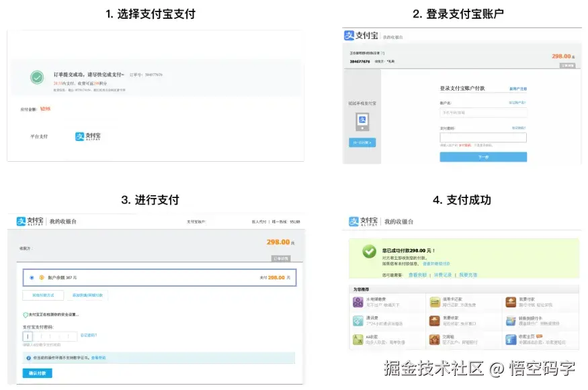
Task: Open the 我要付款 payment service icon
Action: (x=510, y=301)
